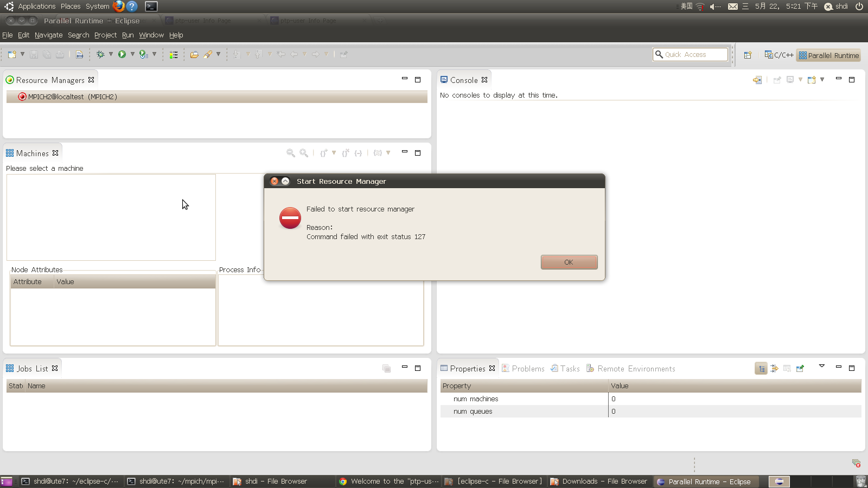Toggle Show Categories in Properties view

[x=761, y=369]
